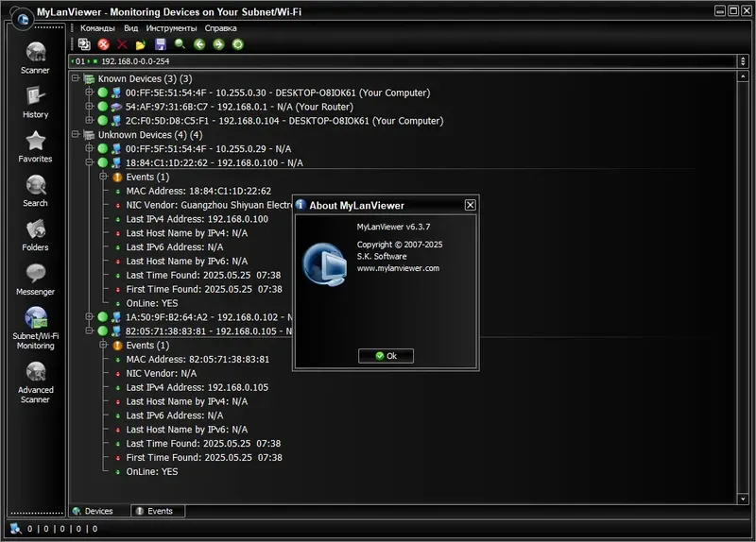The height and width of the screenshot is (542, 756).
Task: Click the scrollbar up arrow in device list
Action: (743, 76)
